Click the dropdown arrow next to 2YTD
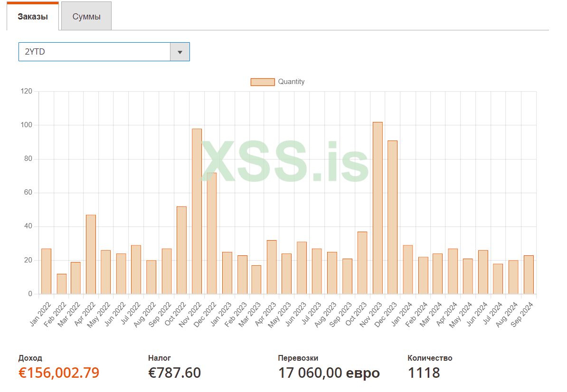Viewport: 567px width, 392px height. 180,52
